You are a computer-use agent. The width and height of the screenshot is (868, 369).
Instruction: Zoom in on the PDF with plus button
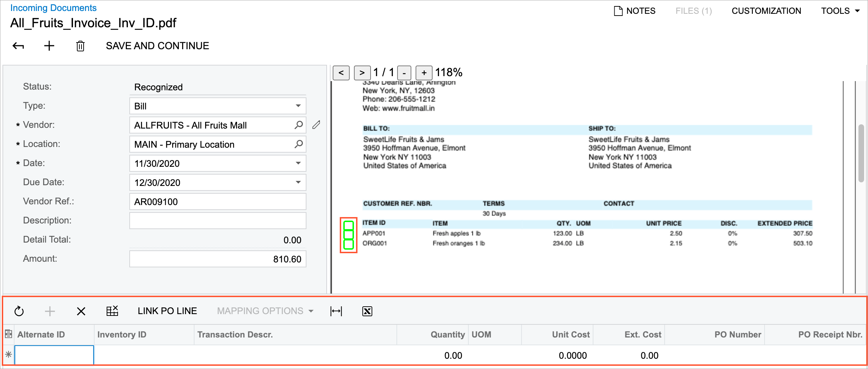424,73
